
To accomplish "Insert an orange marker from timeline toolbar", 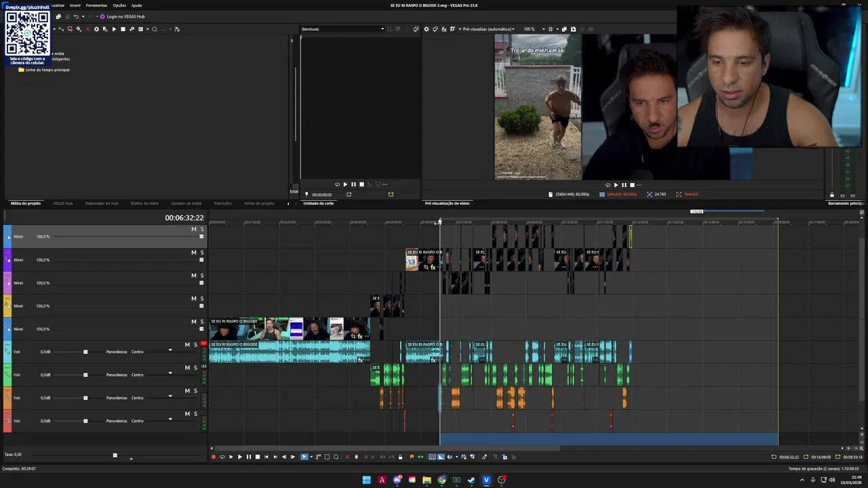I will pyautogui.click(x=412, y=457).
